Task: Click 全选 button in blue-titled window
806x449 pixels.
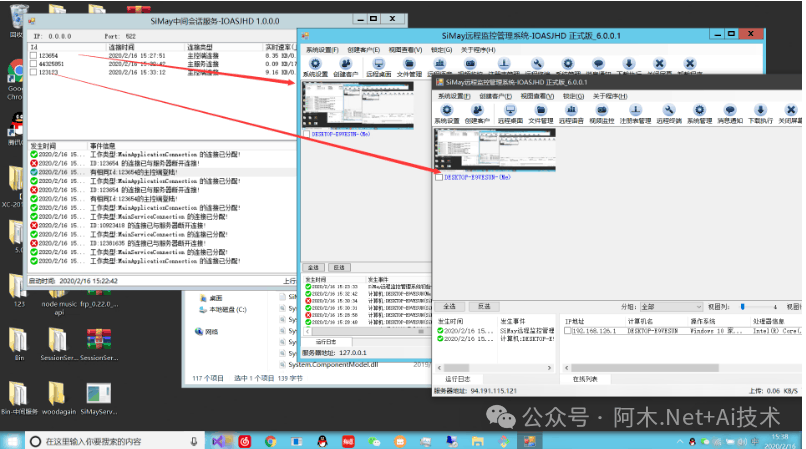Action: (314, 267)
